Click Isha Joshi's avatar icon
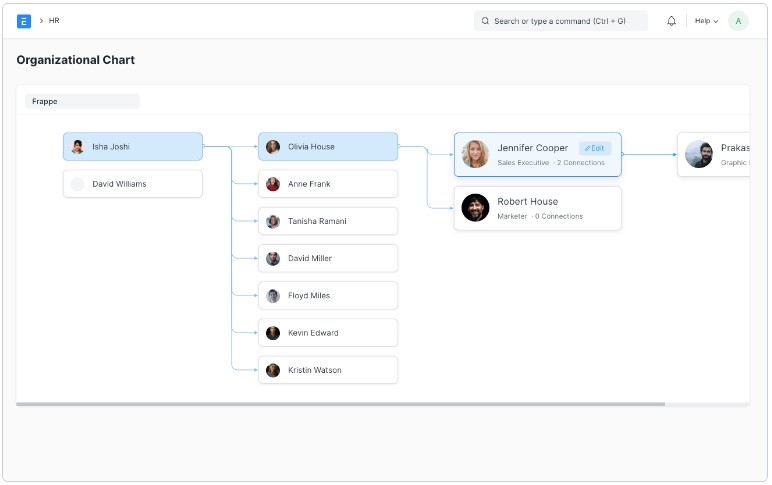 click(x=77, y=147)
